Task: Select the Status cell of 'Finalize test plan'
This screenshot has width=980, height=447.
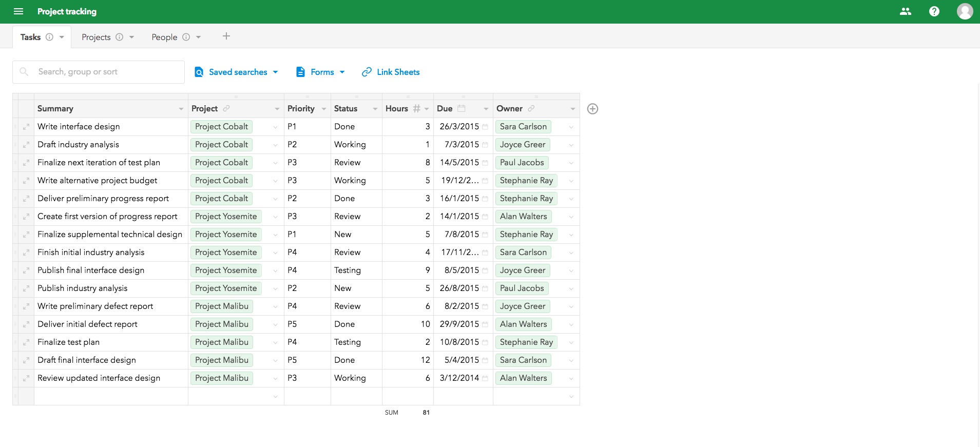Action: [356, 342]
